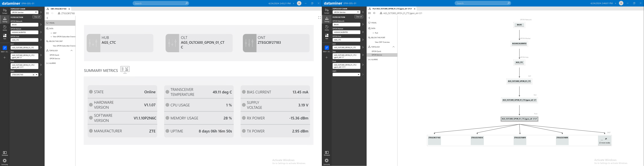Open Workspace in the right window
The width and height of the screenshot is (644, 166).
click(x=327, y=153)
